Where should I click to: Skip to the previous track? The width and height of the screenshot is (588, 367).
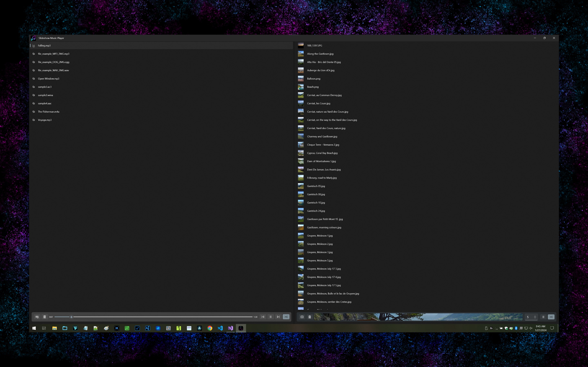263,317
